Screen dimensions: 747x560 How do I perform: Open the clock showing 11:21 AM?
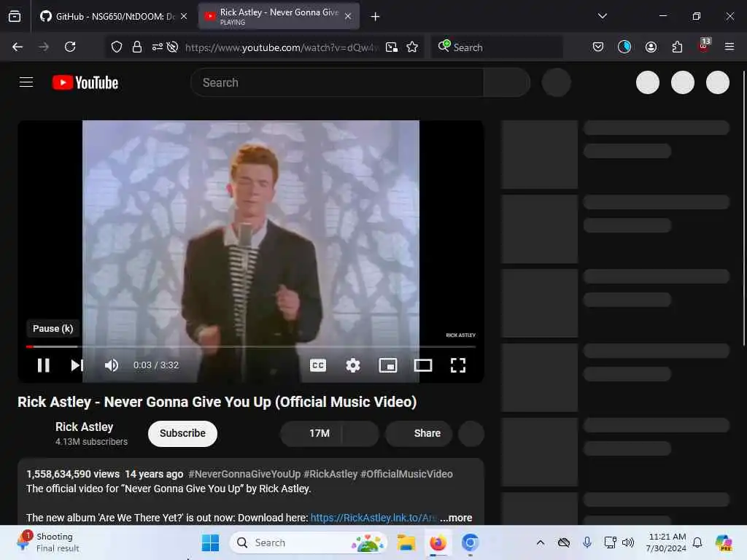(666, 542)
